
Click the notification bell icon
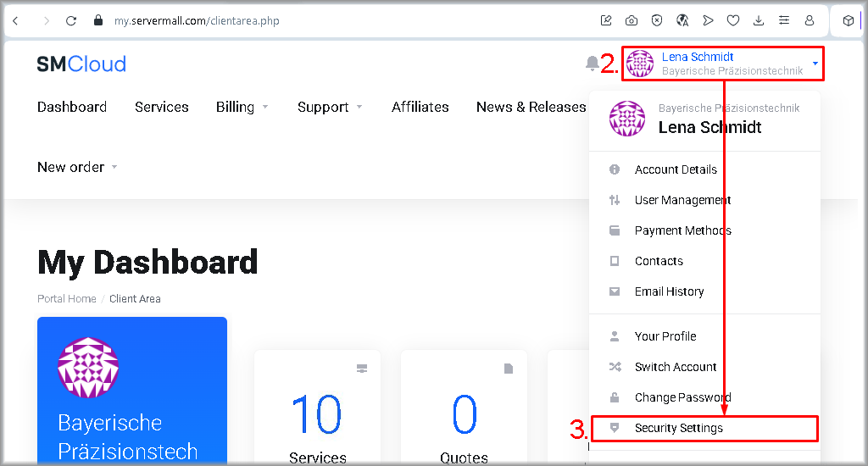592,64
